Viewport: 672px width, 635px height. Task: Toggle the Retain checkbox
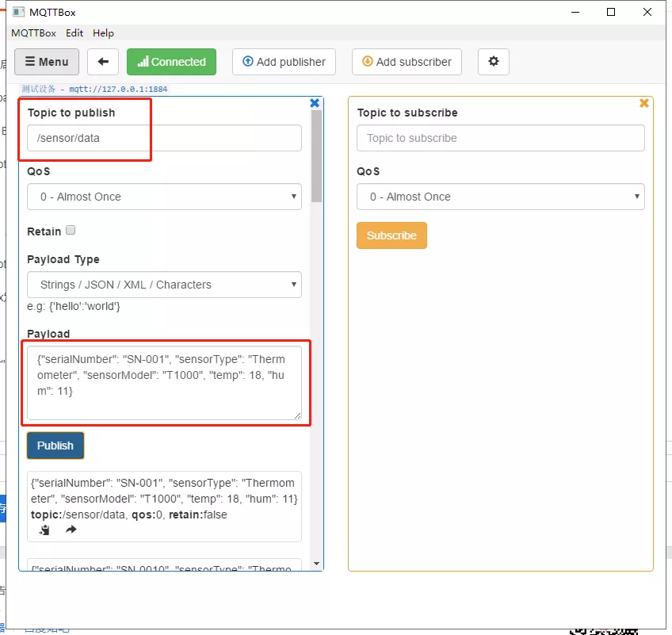pos(71,230)
